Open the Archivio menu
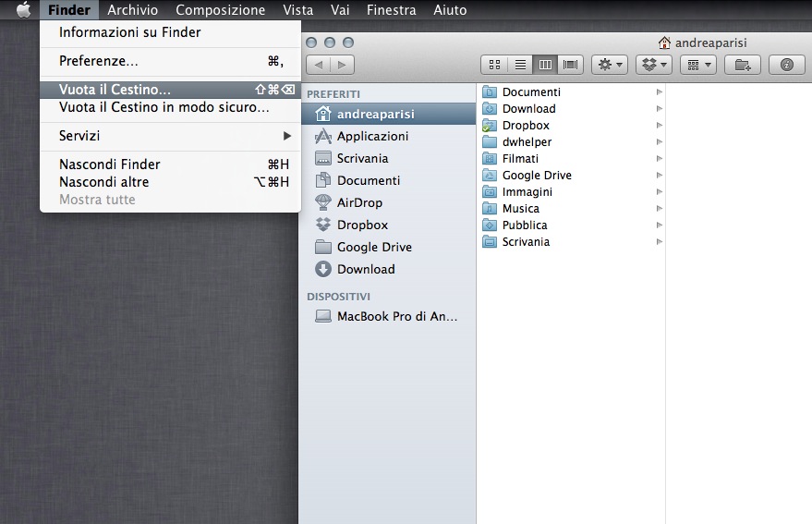Viewport: 812px width, 524px height. pyautogui.click(x=133, y=10)
